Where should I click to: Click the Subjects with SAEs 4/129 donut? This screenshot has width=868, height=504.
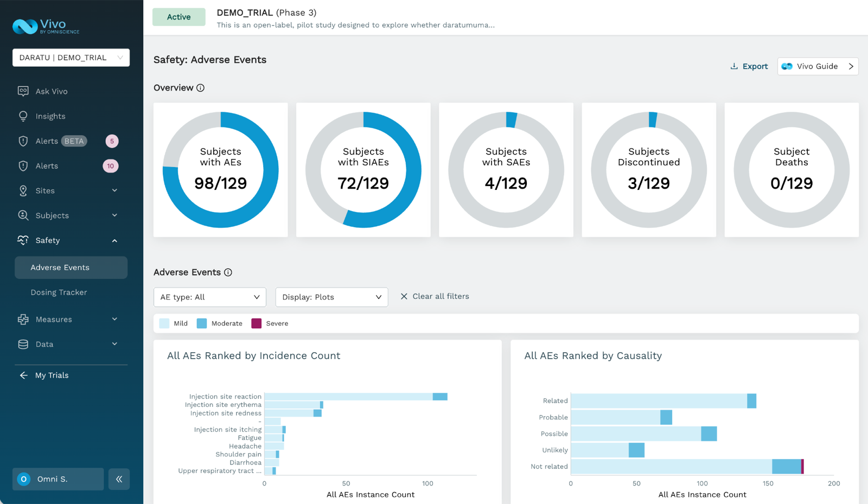[x=506, y=170]
